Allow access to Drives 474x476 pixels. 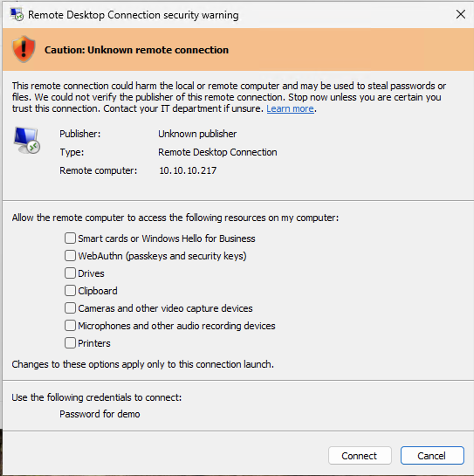pos(70,273)
